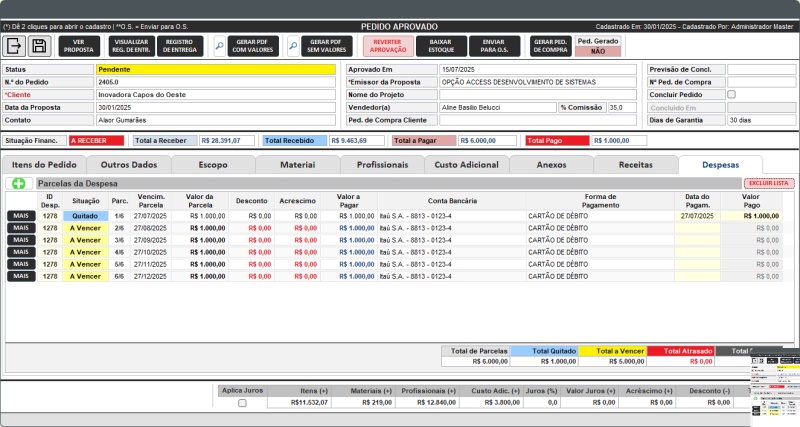Expand MAIS for the Quitado parcela 1/6
Viewport: 800px width, 427px height.
pos(20,216)
